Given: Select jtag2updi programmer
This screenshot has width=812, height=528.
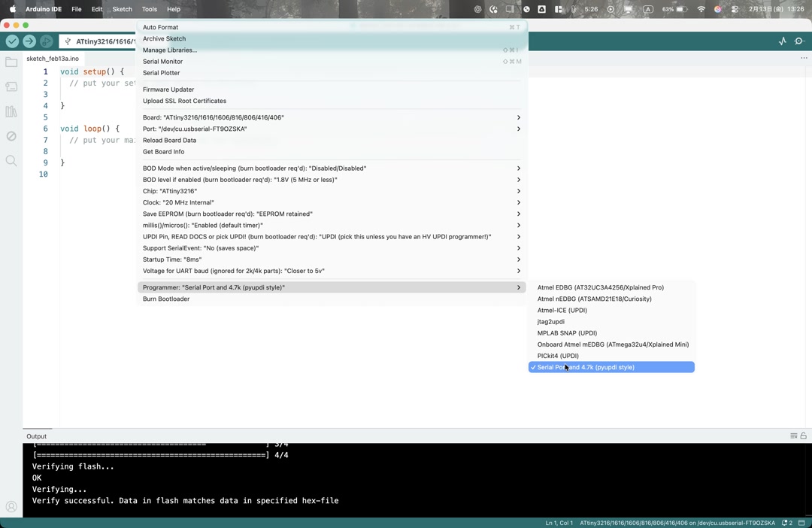Looking at the screenshot, I should point(611,321).
